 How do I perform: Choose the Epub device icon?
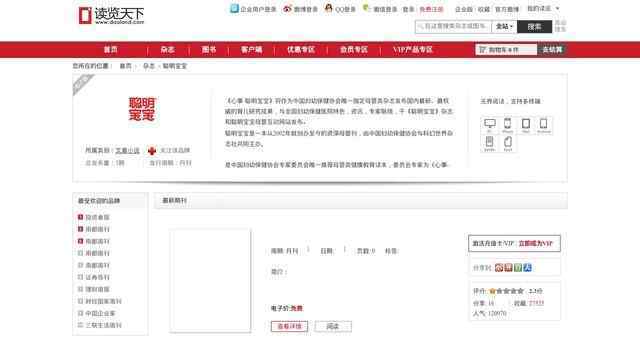click(508, 143)
